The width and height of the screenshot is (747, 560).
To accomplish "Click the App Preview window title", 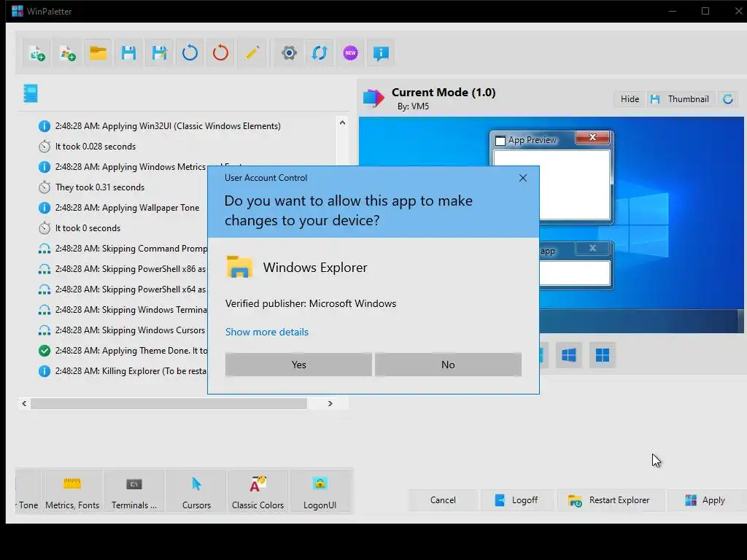I will [532, 140].
